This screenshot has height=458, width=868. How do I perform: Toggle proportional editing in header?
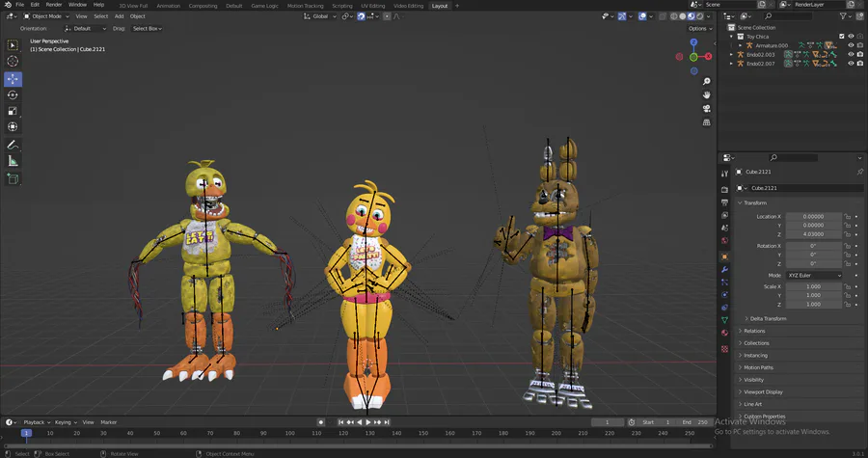click(x=387, y=16)
